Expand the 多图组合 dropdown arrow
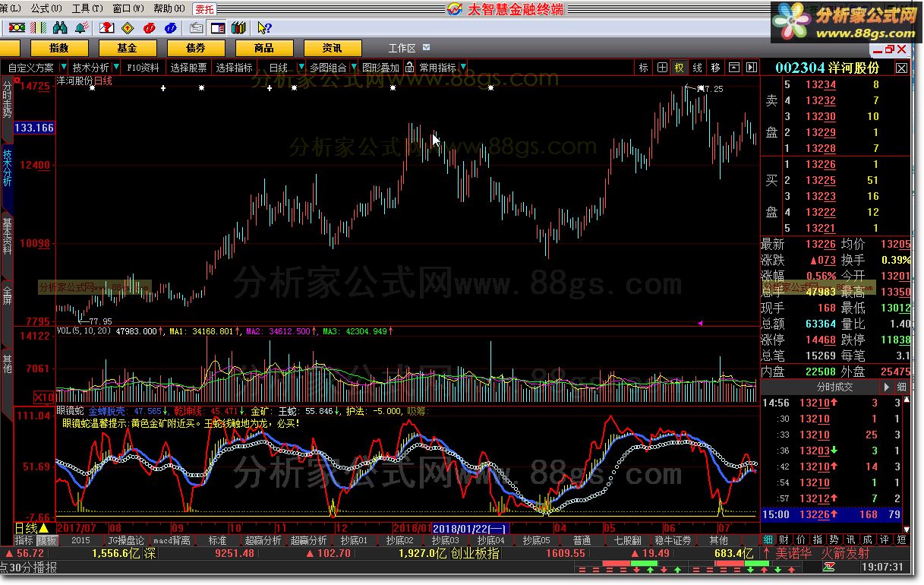Viewport: 924px width, 585px height. pos(354,68)
